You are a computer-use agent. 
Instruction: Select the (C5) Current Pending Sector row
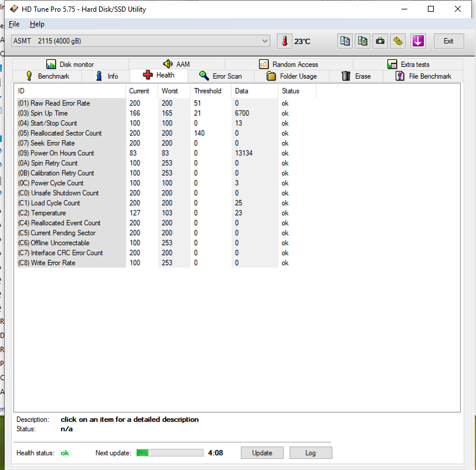pos(166,233)
